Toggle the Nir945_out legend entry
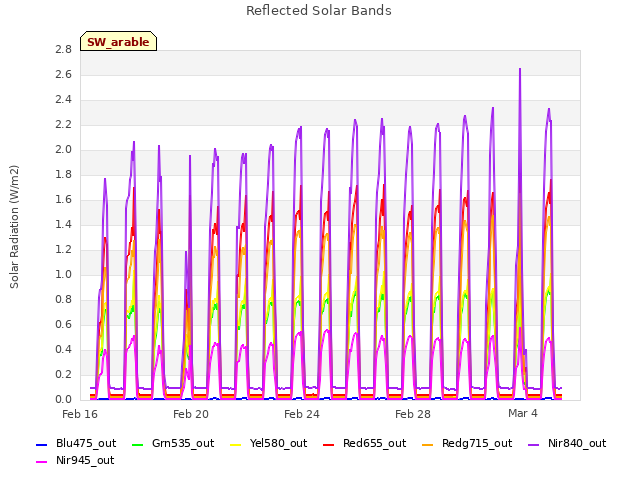 (x=75, y=460)
